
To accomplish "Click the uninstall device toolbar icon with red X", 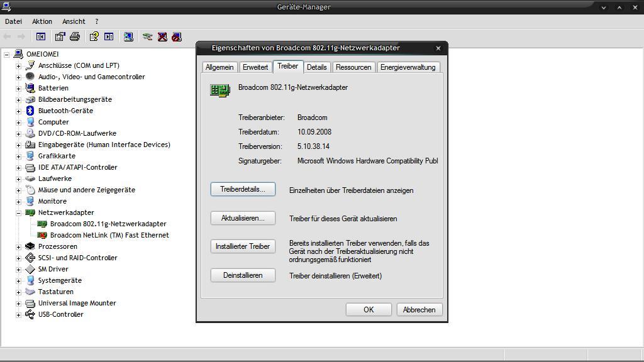I will [x=162, y=36].
